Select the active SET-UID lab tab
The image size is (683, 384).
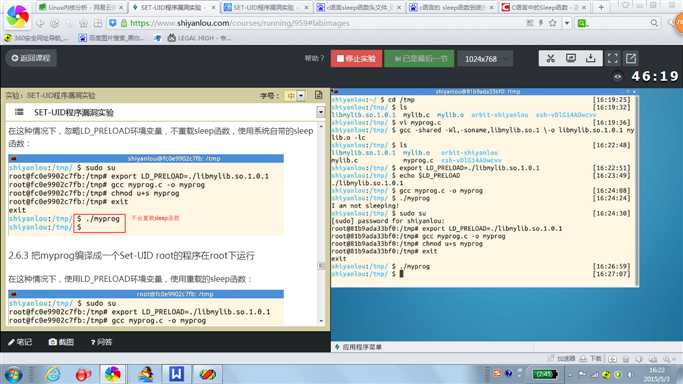coord(174,7)
